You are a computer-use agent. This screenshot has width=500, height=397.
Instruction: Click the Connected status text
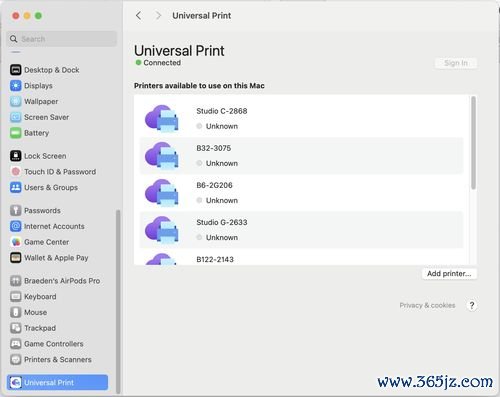pyautogui.click(x=162, y=63)
